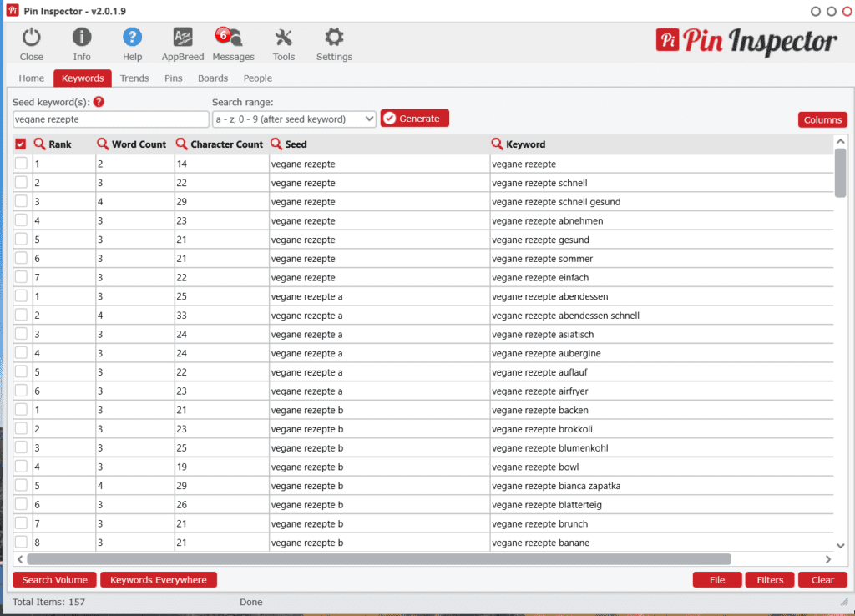
Task: Click inside the seed keyword input field
Action: [109, 119]
